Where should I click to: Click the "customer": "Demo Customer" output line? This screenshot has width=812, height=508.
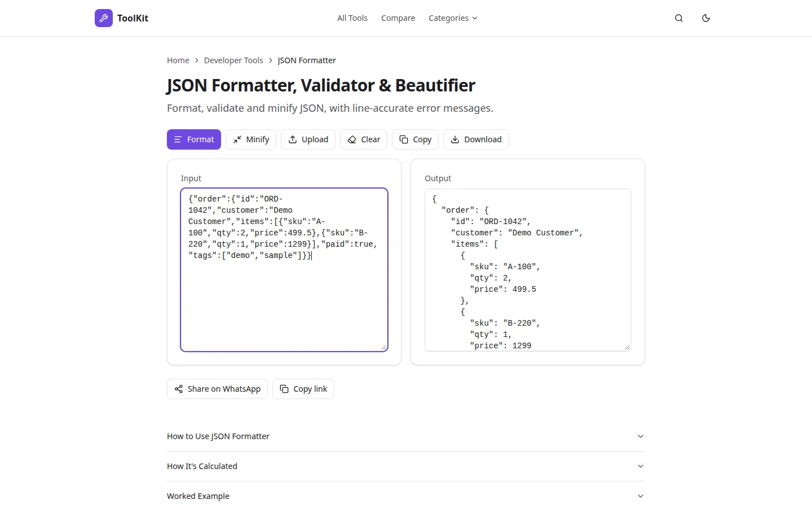pos(517,233)
